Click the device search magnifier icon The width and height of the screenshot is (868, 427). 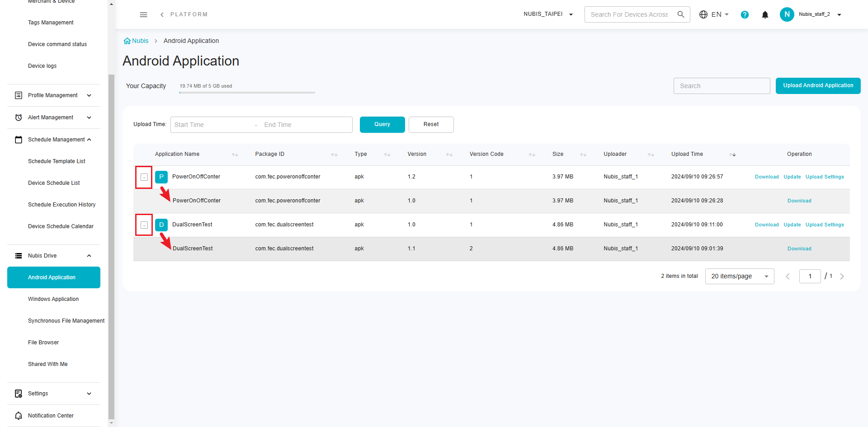[681, 14]
